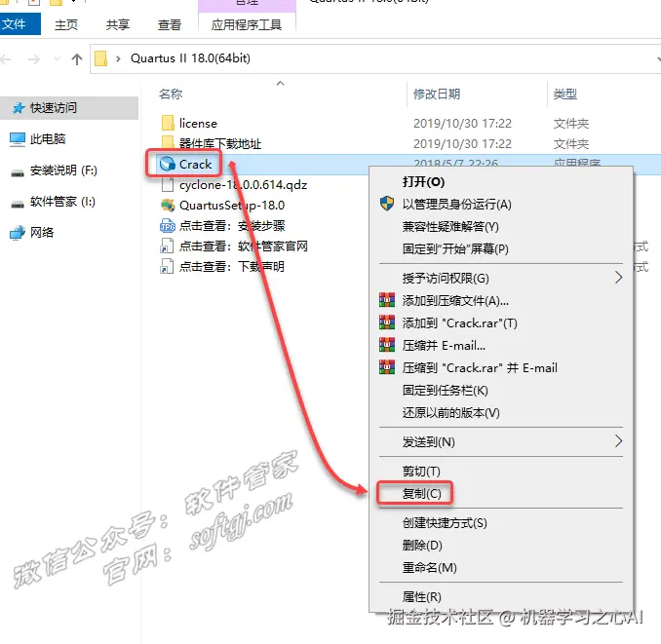The width and height of the screenshot is (661, 644).
Task: Select the license folder
Action: click(x=198, y=123)
